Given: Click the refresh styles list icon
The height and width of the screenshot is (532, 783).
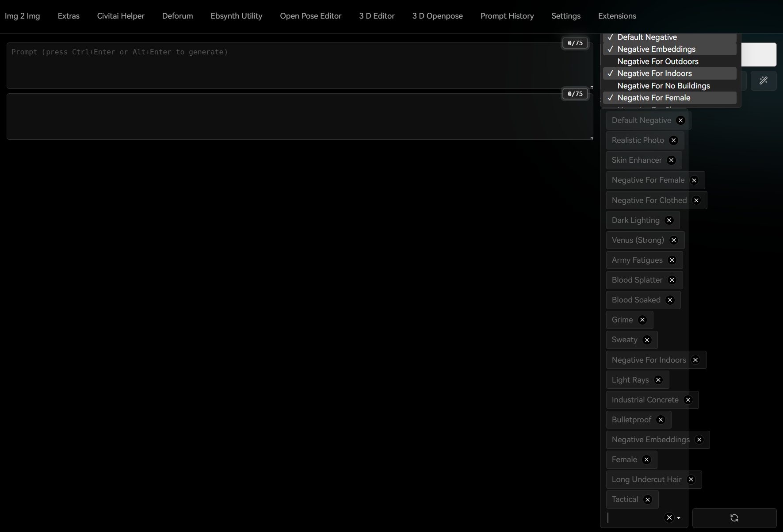Looking at the screenshot, I should 734,518.
